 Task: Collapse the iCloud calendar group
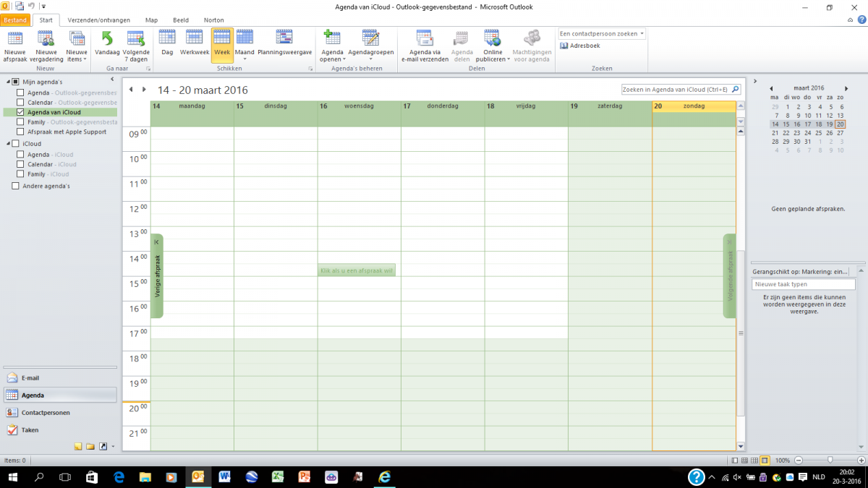click(7, 144)
